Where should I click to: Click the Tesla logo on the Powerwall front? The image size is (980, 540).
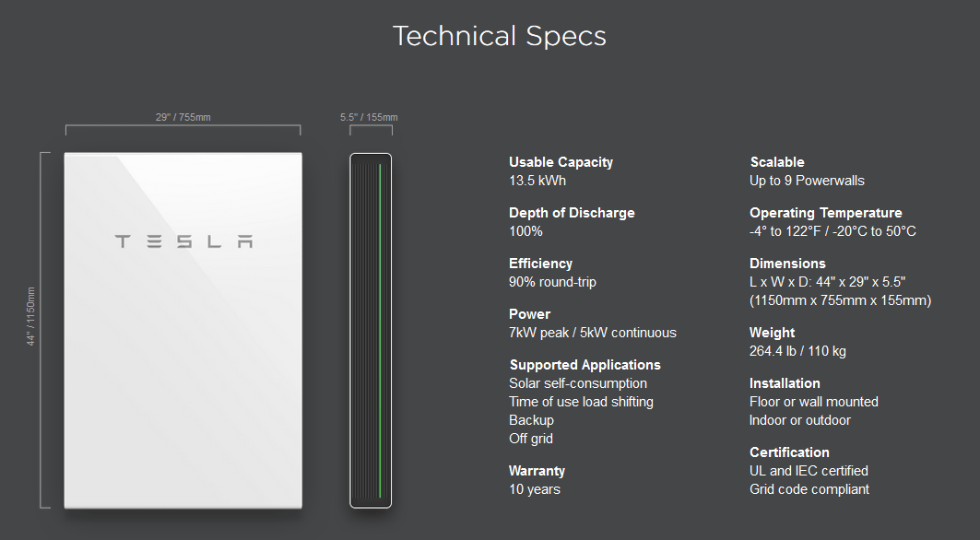[x=183, y=241]
